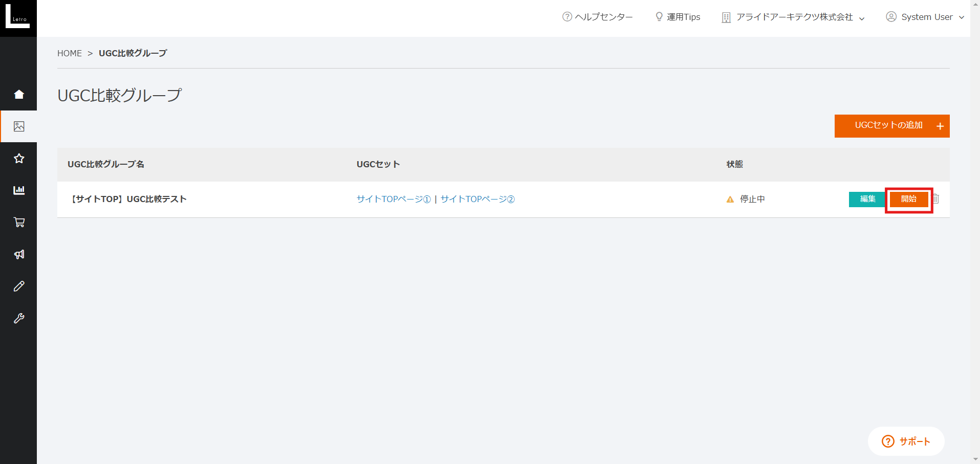980x464 pixels.
Task: Click the warning icon next to 停止中
Action: [730, 199]
